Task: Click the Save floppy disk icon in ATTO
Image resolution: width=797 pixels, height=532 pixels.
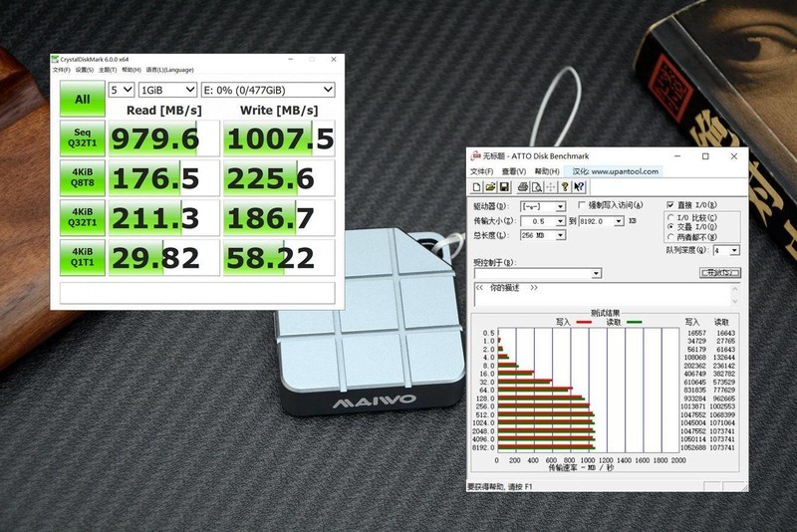Action: click(505, 187)
